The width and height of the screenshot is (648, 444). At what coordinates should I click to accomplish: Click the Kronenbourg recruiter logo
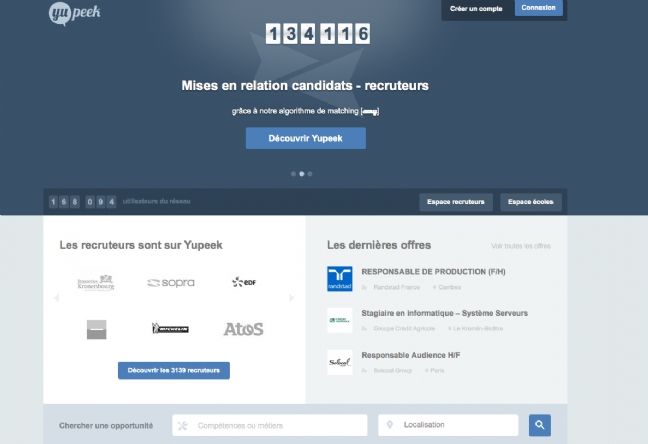click(96, 282)
